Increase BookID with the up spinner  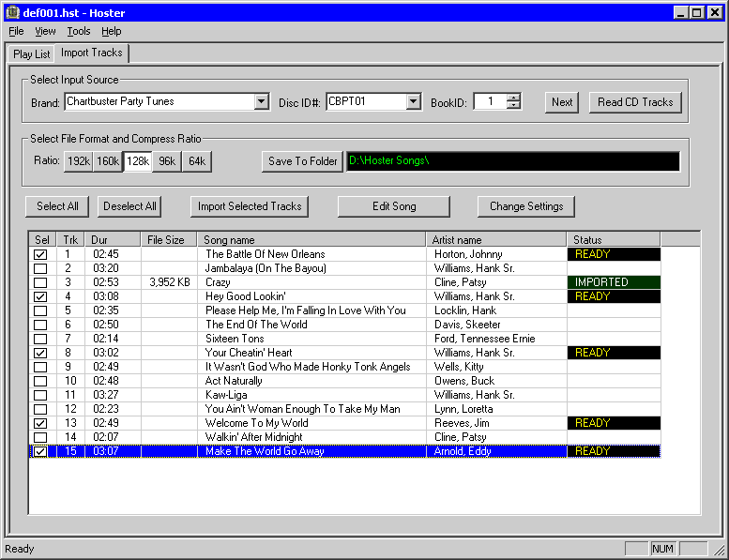[513, 98]
